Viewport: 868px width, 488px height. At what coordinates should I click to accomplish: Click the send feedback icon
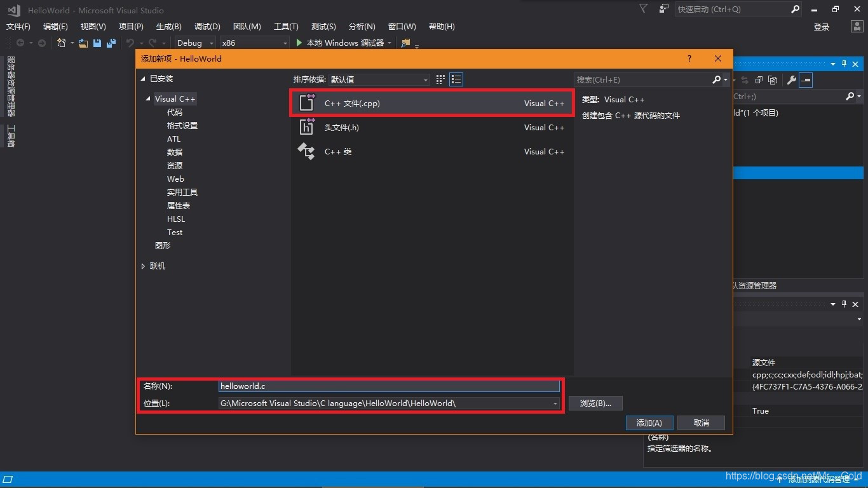click(x=663, y=9)
